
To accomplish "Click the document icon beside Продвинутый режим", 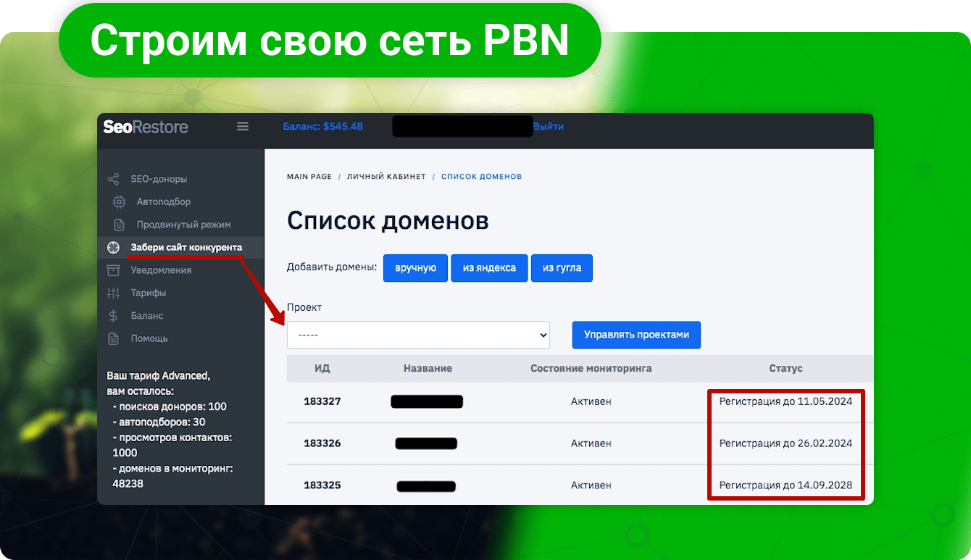I will pos(119,225).
